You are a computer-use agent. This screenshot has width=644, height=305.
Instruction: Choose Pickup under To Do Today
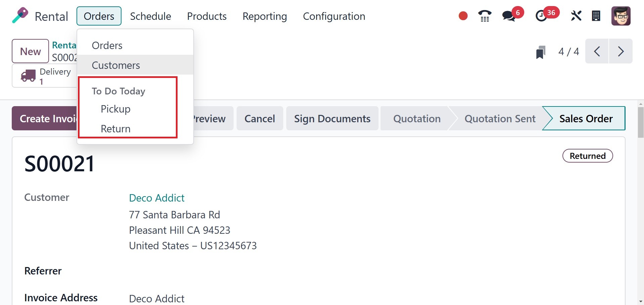pos(115,109)
